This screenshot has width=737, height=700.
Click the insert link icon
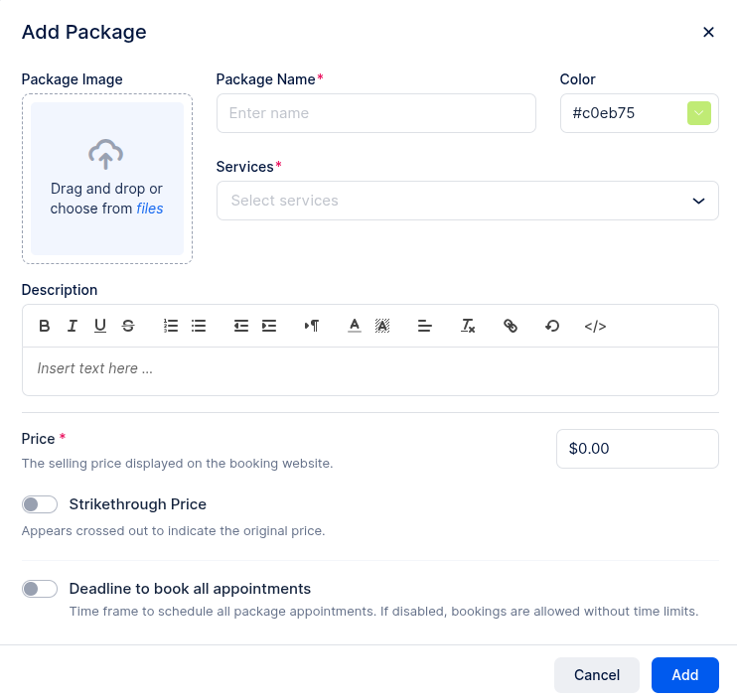tap(511, 326)
